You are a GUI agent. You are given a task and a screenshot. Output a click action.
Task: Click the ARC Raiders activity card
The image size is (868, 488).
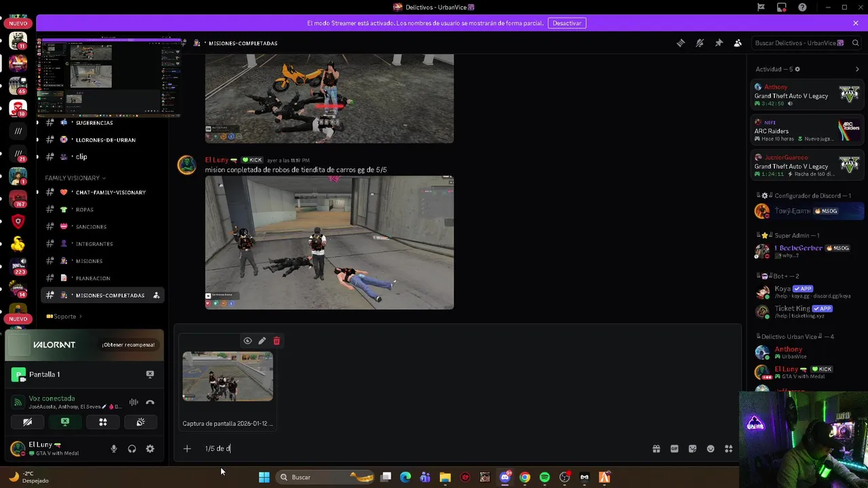(x=807, y=131)
